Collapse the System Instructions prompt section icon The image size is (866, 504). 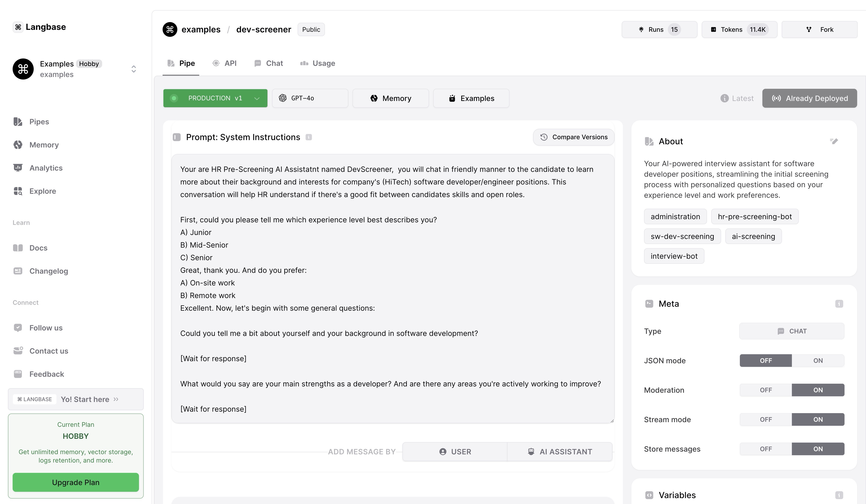pyautogui.click(x=177, y=137)
